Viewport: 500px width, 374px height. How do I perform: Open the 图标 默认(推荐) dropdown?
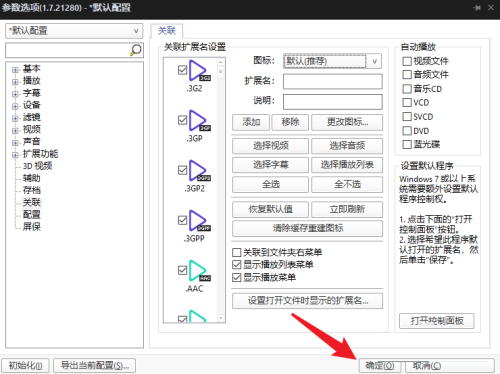click(332, 61)
